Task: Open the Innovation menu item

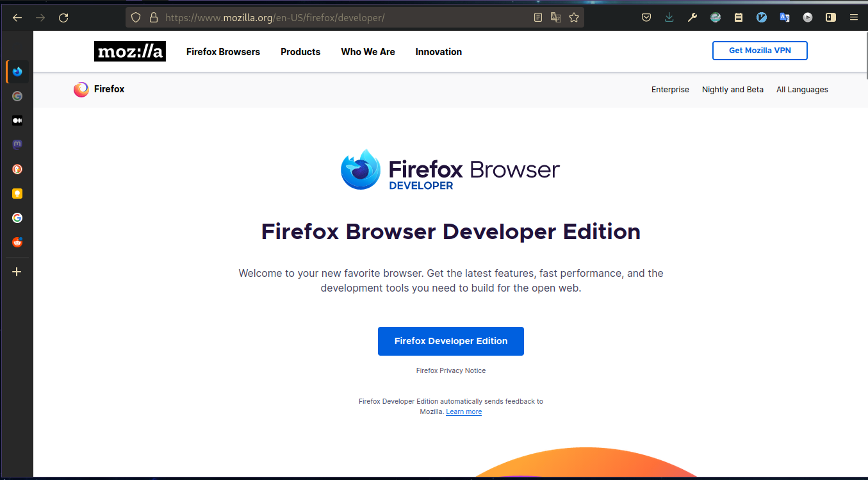Action: tap(438, 52)
